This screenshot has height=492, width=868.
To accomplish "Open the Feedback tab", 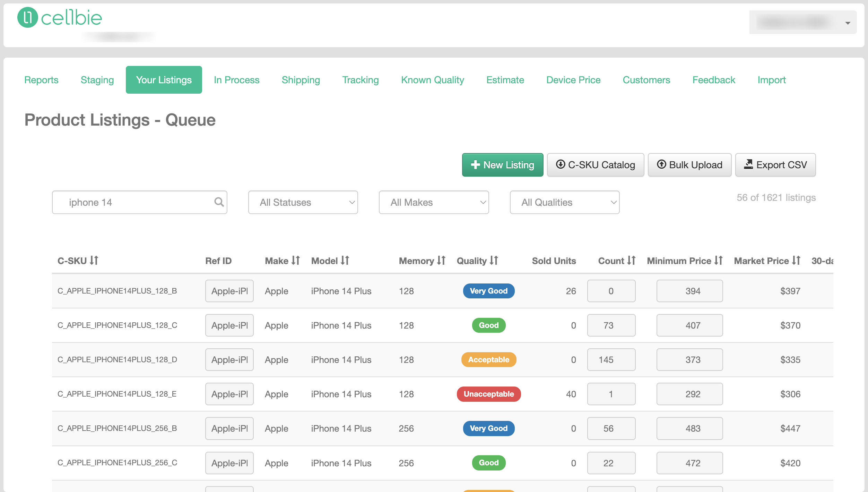I will (714, 80).
